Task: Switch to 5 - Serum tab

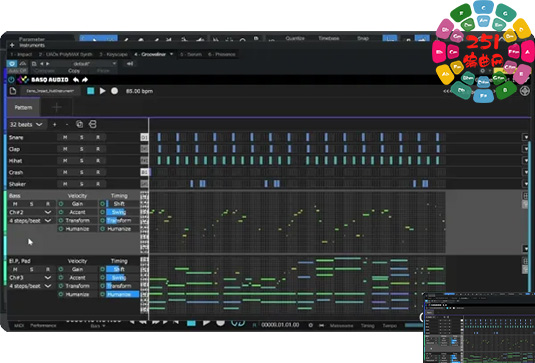Action: point(191,55)
